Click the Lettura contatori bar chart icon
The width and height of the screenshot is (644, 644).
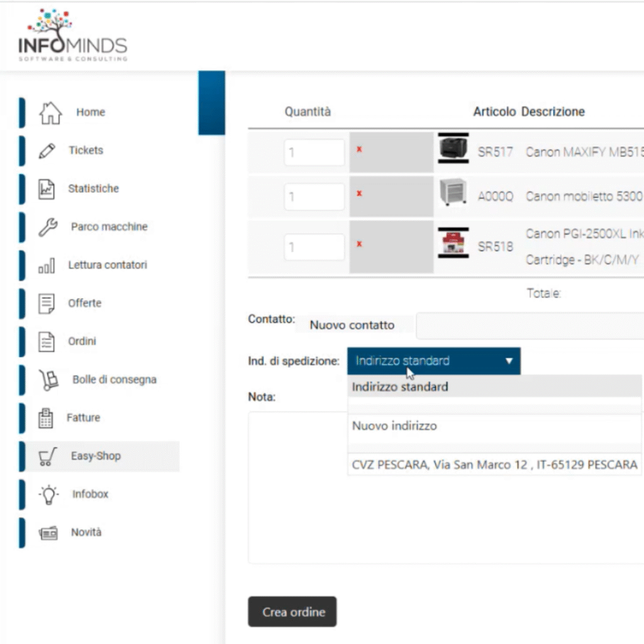47,265
